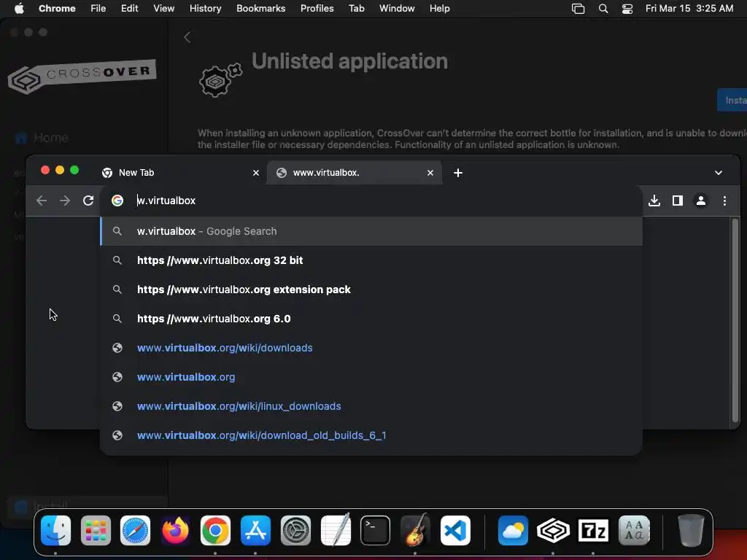Image resolution: width=747 pixels, height=560 pixels.
Task: Open Font Book from the Dock
Action: coord(634,530)
